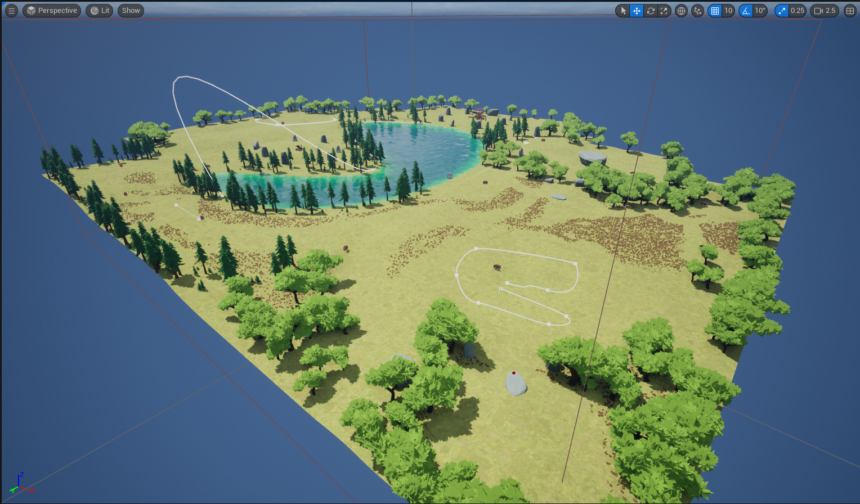The width and height of the screenshot is (860, 504).
Task: Open the Lit view mode dropdown
Action: [x=100, y=11]
